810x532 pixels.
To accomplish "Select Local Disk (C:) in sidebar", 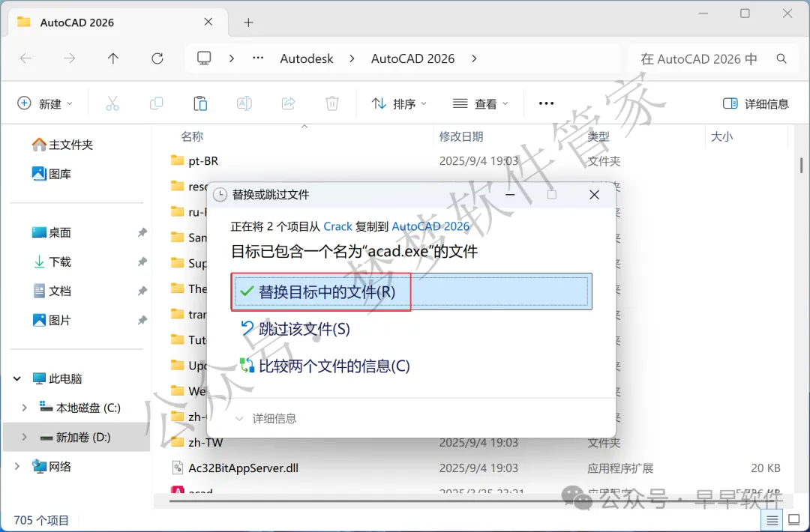I will tap(80, 408).
